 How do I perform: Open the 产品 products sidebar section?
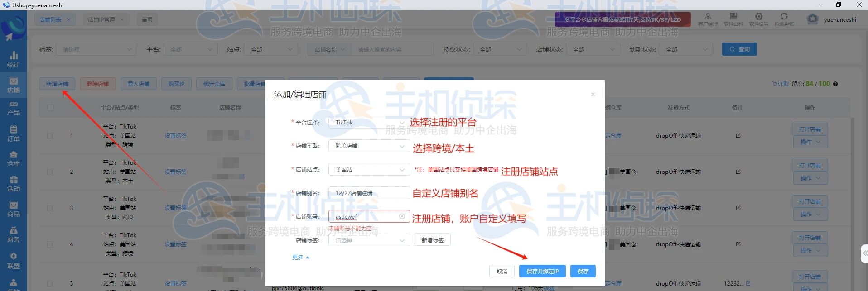(14, 108)
